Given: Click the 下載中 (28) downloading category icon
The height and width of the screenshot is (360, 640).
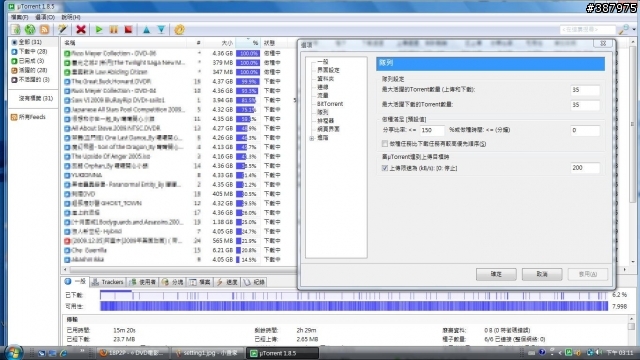Looking at the screenshot, I should (x=14, y=51).
